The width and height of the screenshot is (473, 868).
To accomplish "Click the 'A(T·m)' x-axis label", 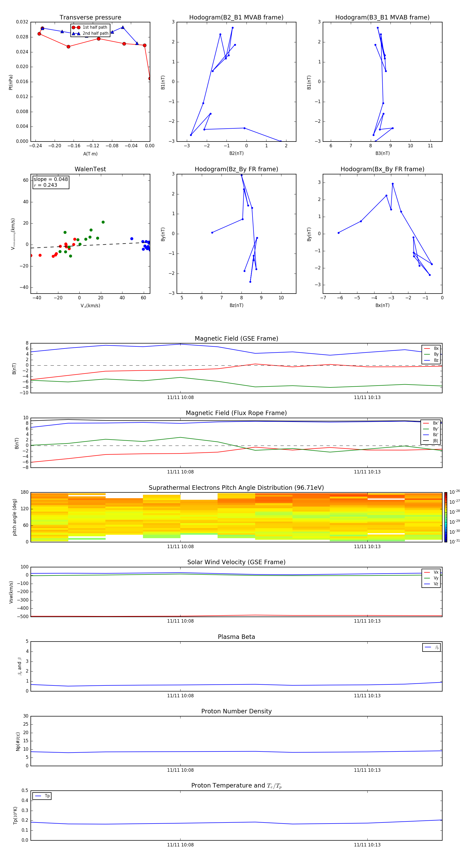I will pyautogui.click(x=90, y=154).
